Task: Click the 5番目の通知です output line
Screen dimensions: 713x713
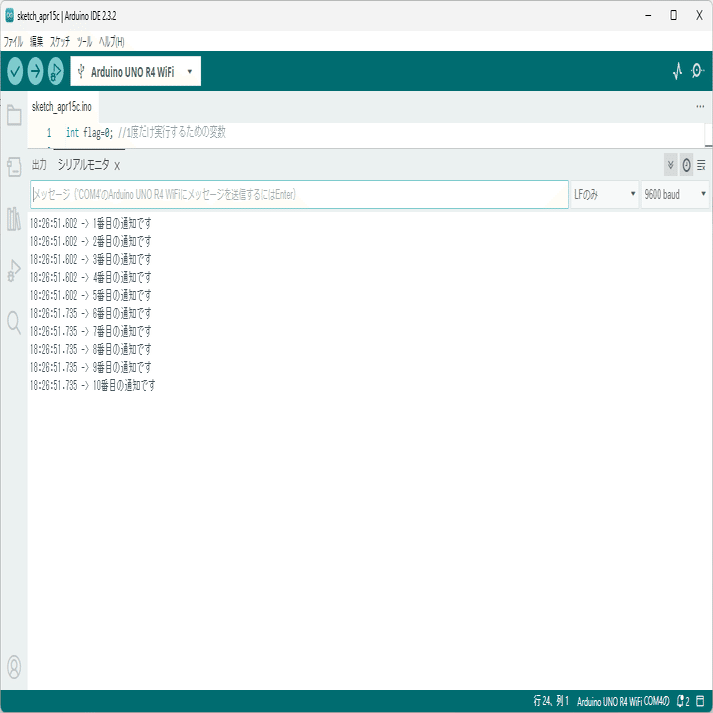Action: [90, 295]
